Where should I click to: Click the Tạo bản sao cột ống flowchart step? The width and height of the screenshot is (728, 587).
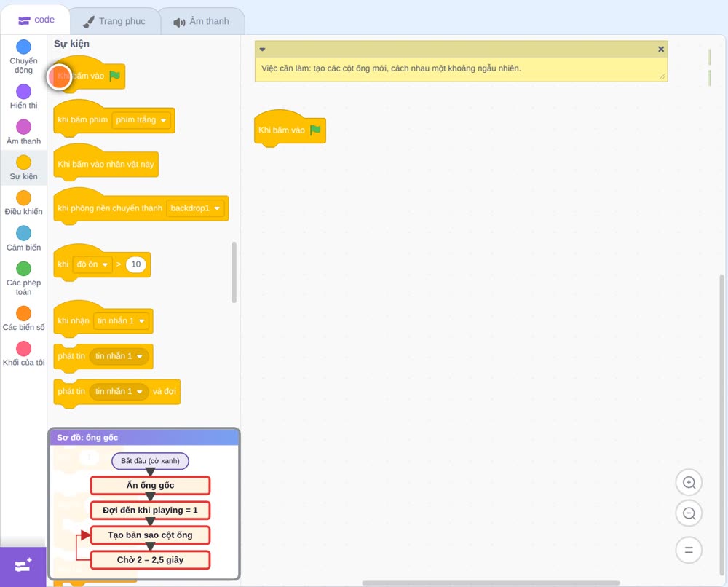(151, 535)
